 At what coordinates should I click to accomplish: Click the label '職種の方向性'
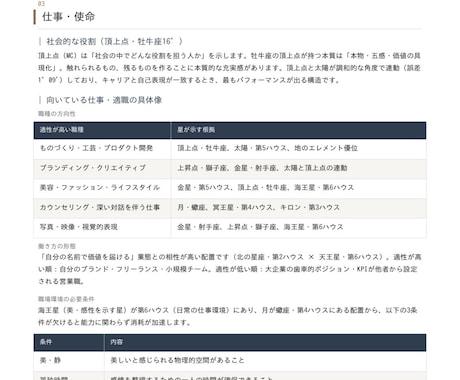pos(57,114)
